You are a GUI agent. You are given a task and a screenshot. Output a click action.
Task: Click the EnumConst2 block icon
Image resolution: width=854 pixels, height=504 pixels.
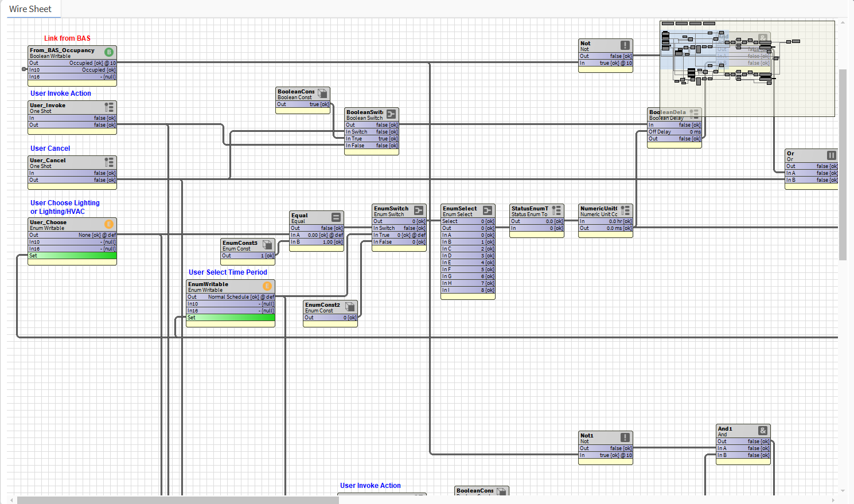(350, 307)
